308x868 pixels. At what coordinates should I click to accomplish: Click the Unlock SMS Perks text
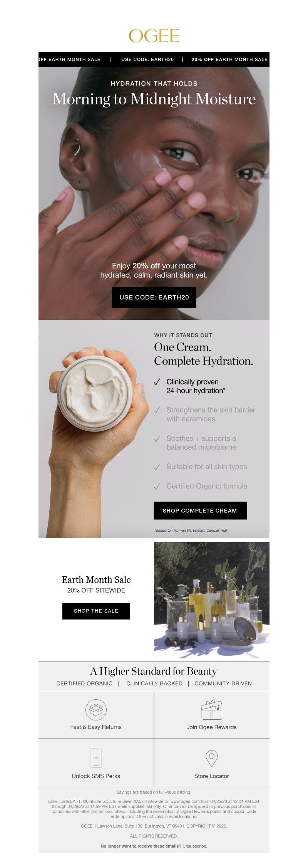(x=96, y=776)
